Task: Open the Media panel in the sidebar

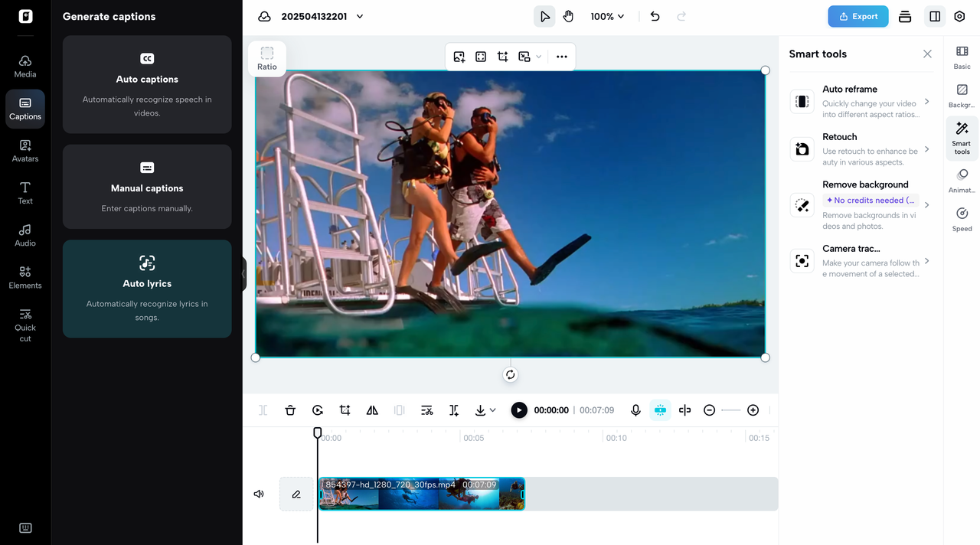Action: [24, 67]
